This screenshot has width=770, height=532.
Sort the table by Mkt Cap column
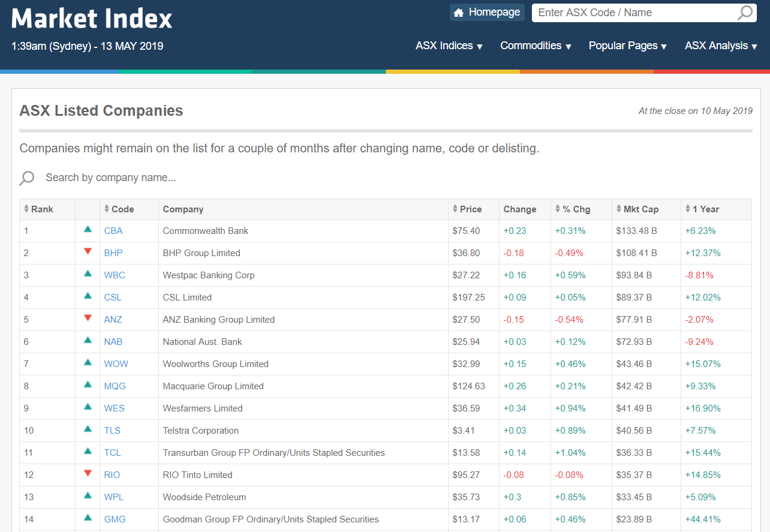pos(637,209)
